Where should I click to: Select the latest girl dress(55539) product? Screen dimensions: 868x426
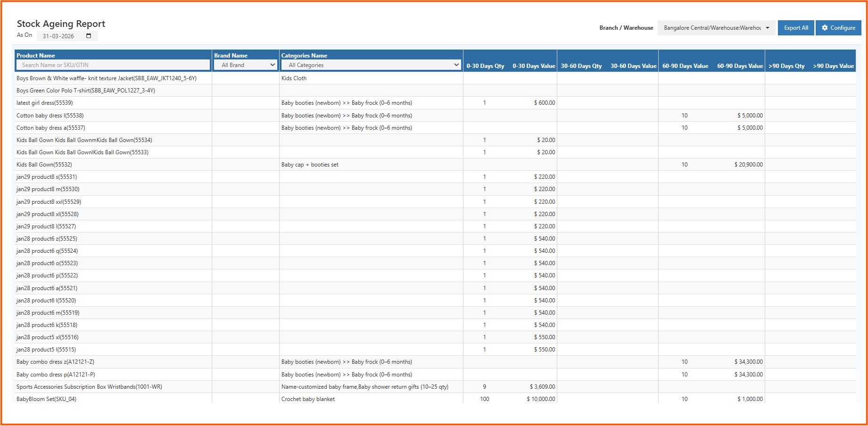coord(45,102)
